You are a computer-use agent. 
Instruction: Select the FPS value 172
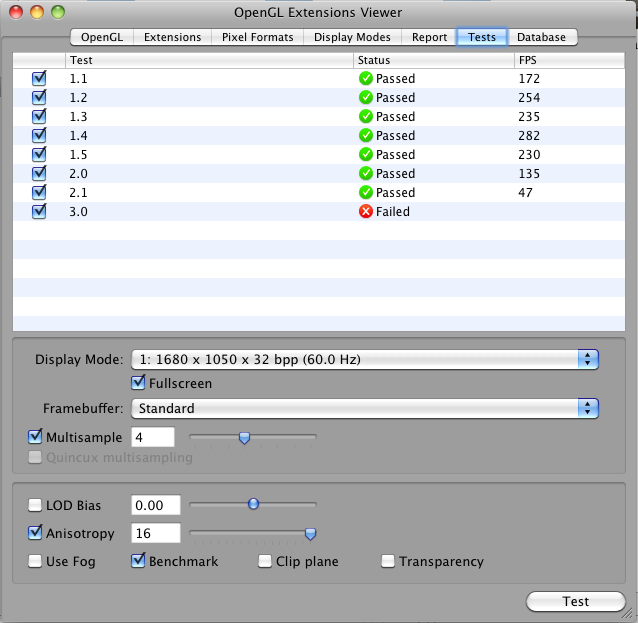(529, 78)
